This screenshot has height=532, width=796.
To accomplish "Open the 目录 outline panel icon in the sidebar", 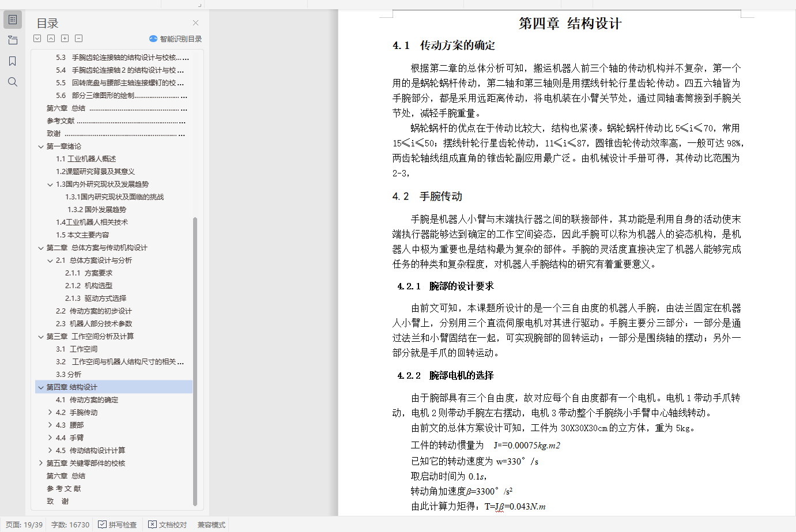I will (x=13, y=20).
